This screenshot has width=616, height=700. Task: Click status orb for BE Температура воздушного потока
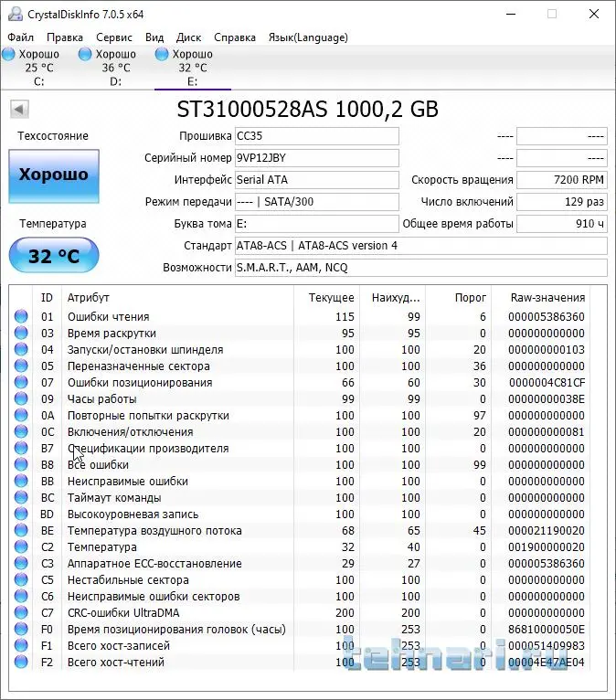click(x=21, y=530)
